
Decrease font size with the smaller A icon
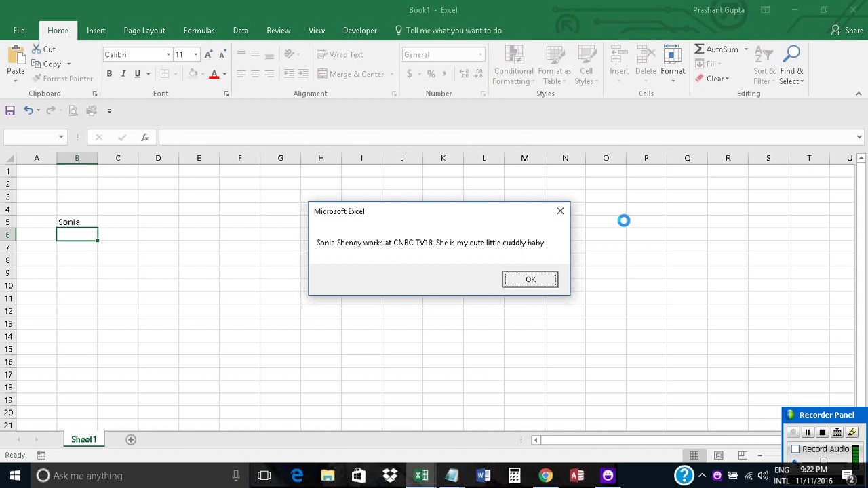222,54
